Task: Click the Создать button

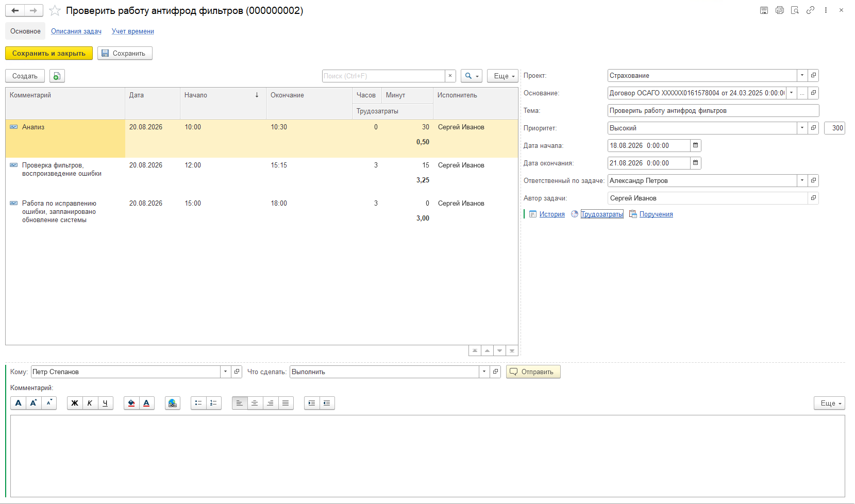Action: pyautogui.click(x=25, y=76)
